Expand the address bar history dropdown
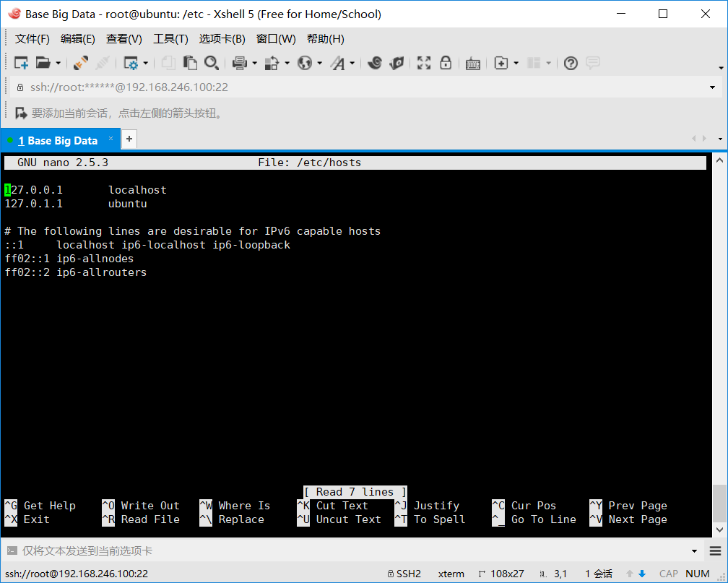728x583 pixels. [x=712, y=87]
